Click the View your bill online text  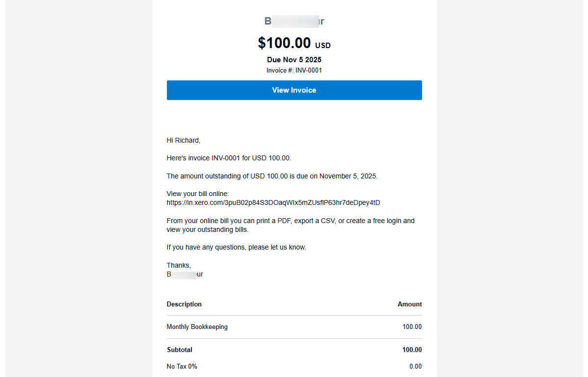point(197,194)
